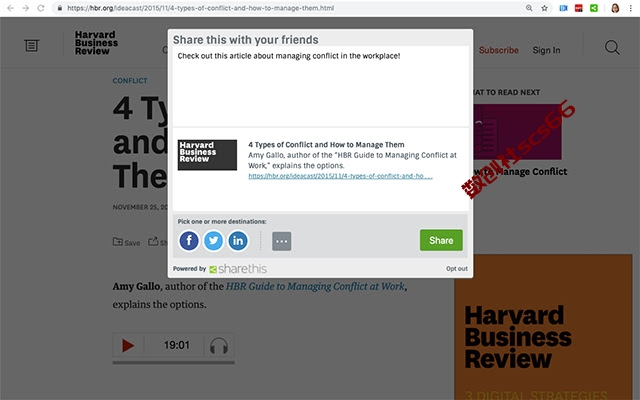Screen dimensions: 640x400
Task: Open the HBR hamburger menu icon
Action: pos(31,45)
